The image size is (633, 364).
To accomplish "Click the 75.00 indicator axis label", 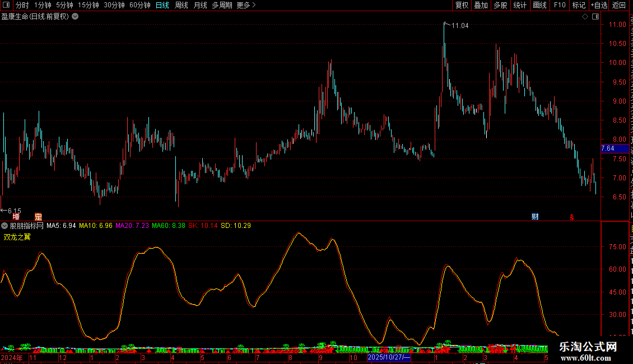I will click(617, 247).
